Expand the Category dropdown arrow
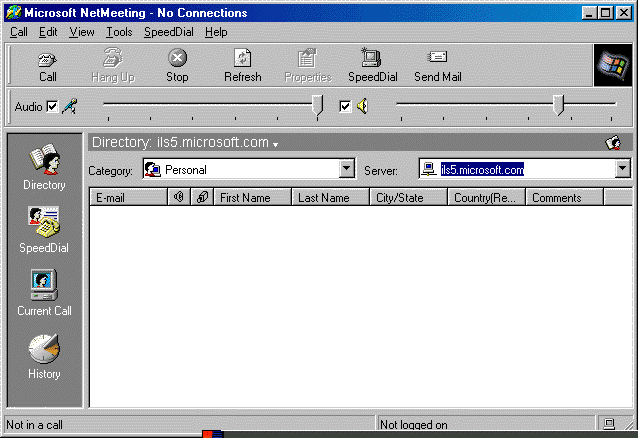This screenshot has width=638, height=438. click(x=347, y=168)
